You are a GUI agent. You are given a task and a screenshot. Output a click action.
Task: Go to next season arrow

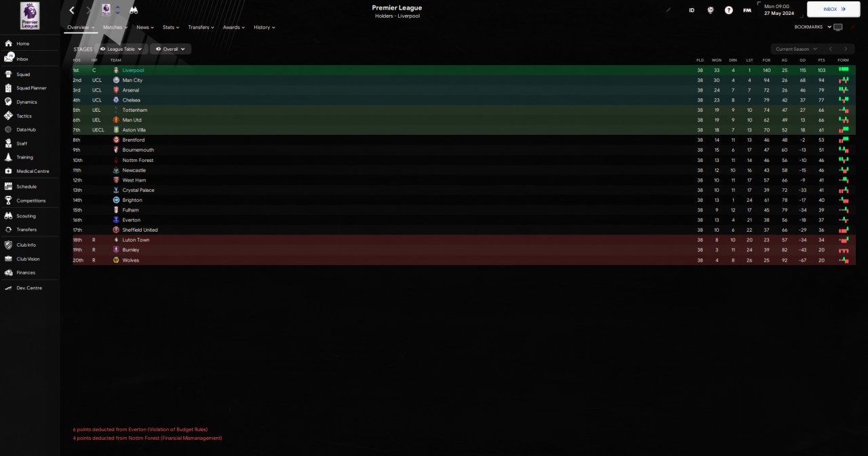(845, 49)
